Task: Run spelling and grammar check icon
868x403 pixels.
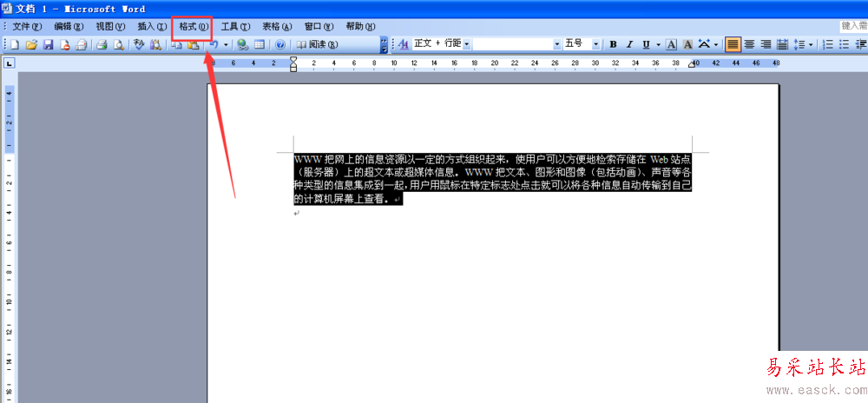Action: click(139, 45)
